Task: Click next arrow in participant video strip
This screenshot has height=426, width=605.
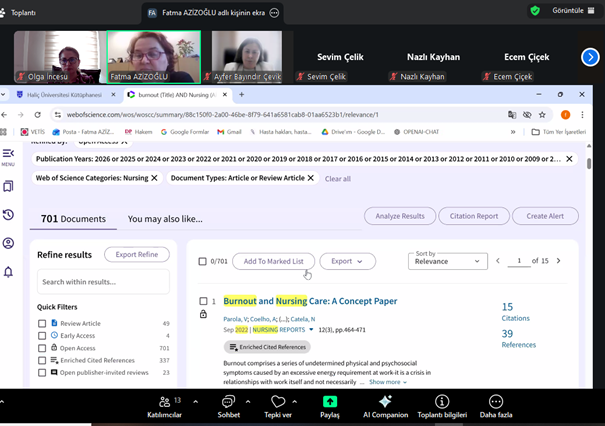Action: [589, 58]
